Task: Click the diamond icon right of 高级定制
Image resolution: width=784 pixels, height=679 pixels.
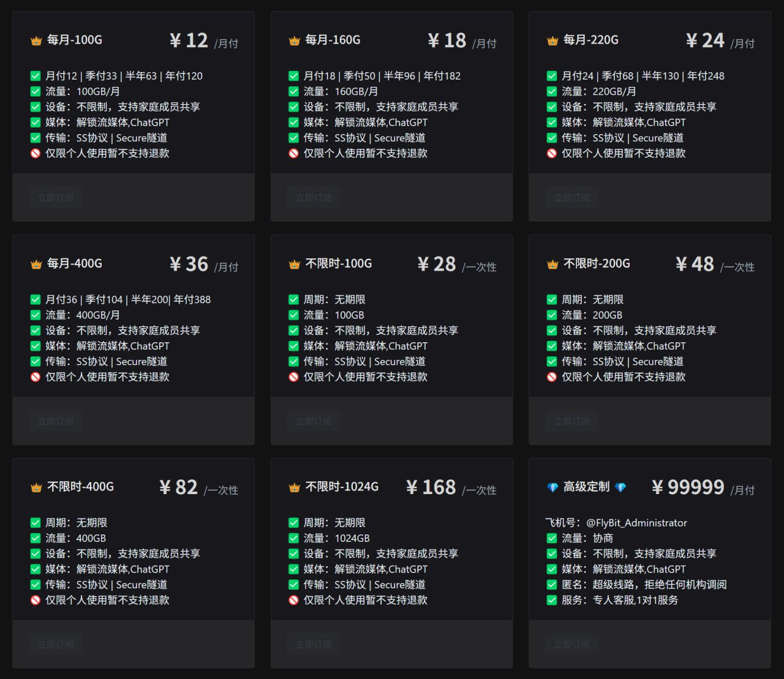Action: point(620,487)
